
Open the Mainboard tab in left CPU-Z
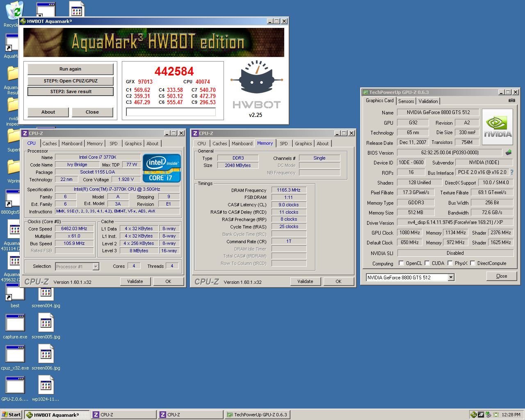72,144
